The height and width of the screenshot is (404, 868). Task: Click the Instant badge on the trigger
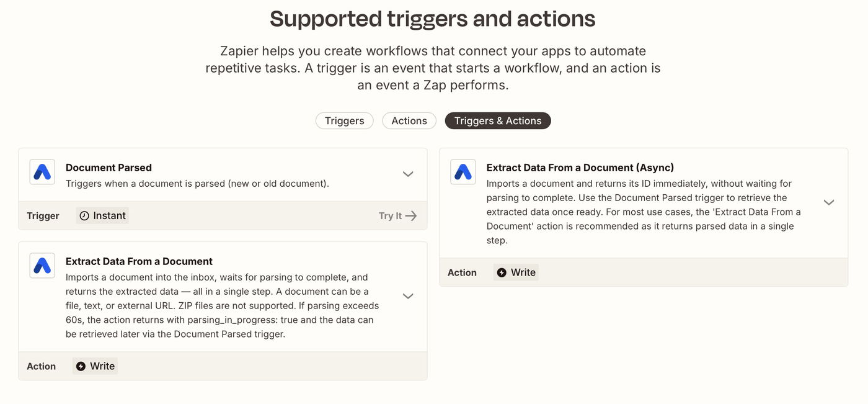pos(103,216)
